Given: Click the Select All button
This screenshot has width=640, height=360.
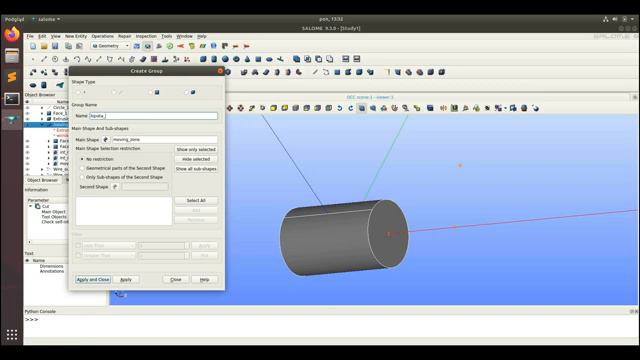Looking at the screenshot, I should tap(196, 200).
